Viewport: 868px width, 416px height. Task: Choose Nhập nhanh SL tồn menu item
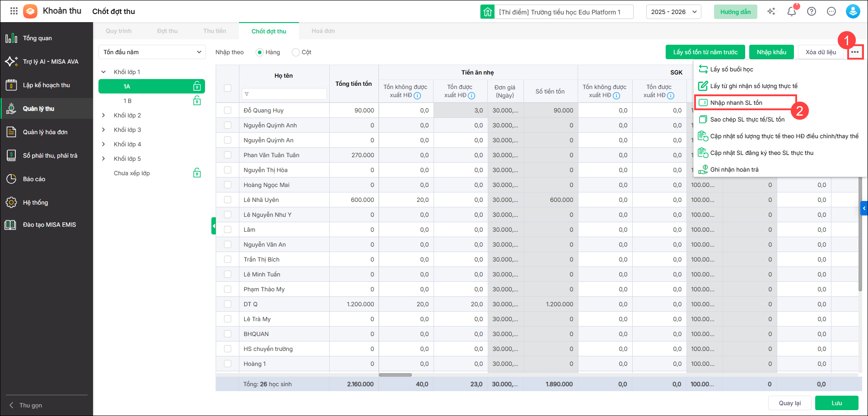(x=736, y=103)
